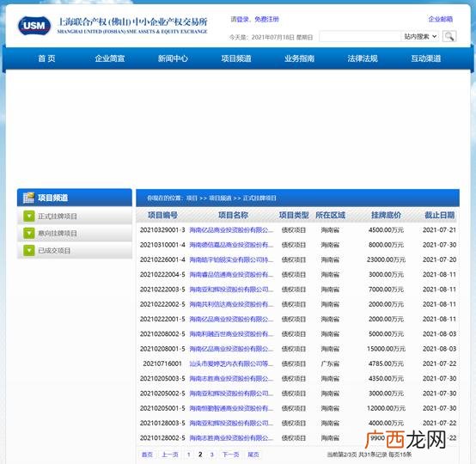Go to previous page 上一页
476x464 pixels.
click(170, 455)
